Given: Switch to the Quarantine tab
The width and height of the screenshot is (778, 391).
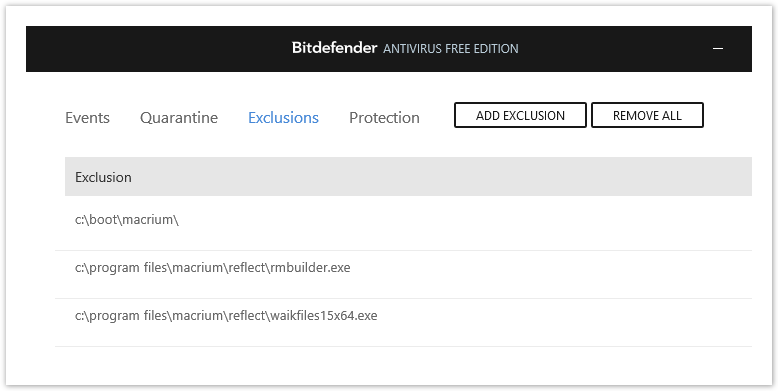Looking at the screenshot, I should pos(179,118).
